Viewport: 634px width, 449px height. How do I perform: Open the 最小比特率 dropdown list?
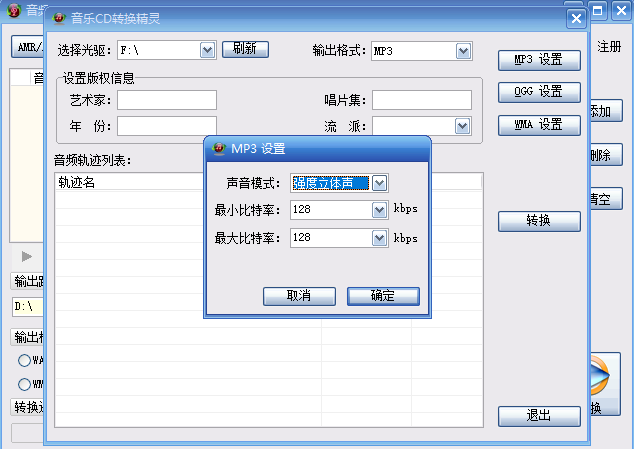pos(379,210)
